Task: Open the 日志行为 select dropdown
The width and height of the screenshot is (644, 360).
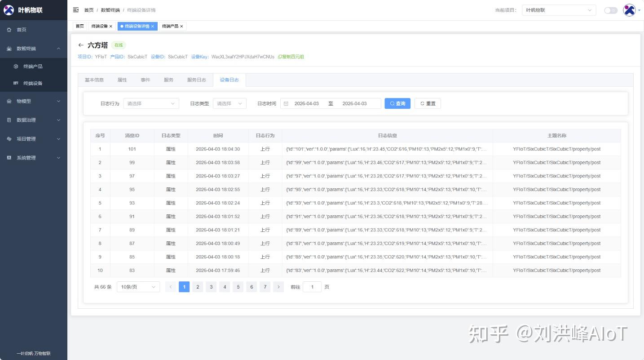Action: [151, 103]
